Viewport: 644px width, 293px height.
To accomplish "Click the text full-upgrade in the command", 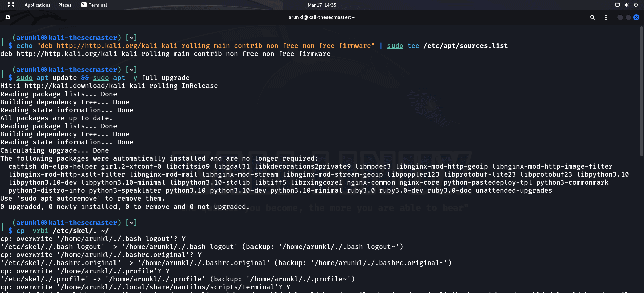I will point(166,78).
